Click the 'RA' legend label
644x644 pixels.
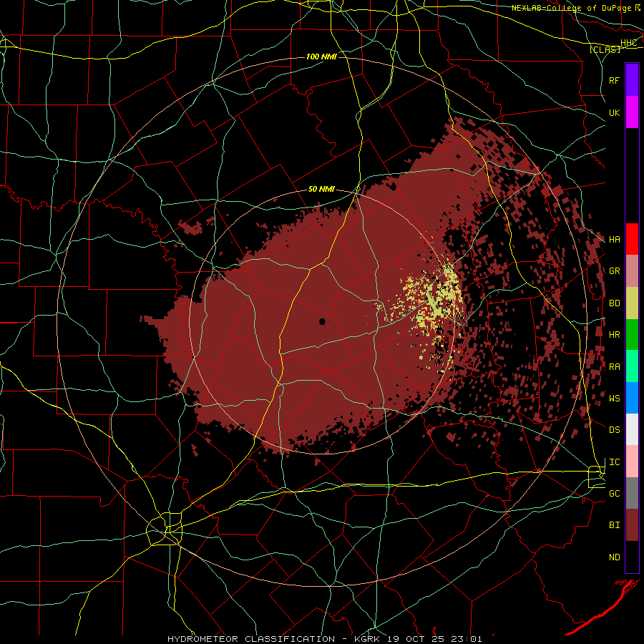pos(615,367)
